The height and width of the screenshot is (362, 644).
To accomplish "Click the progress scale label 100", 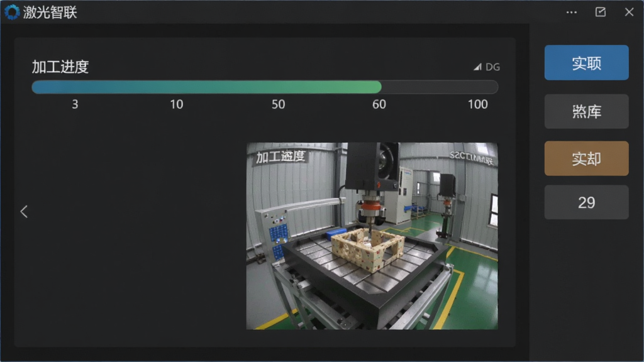I will click(x=478, y=104).
